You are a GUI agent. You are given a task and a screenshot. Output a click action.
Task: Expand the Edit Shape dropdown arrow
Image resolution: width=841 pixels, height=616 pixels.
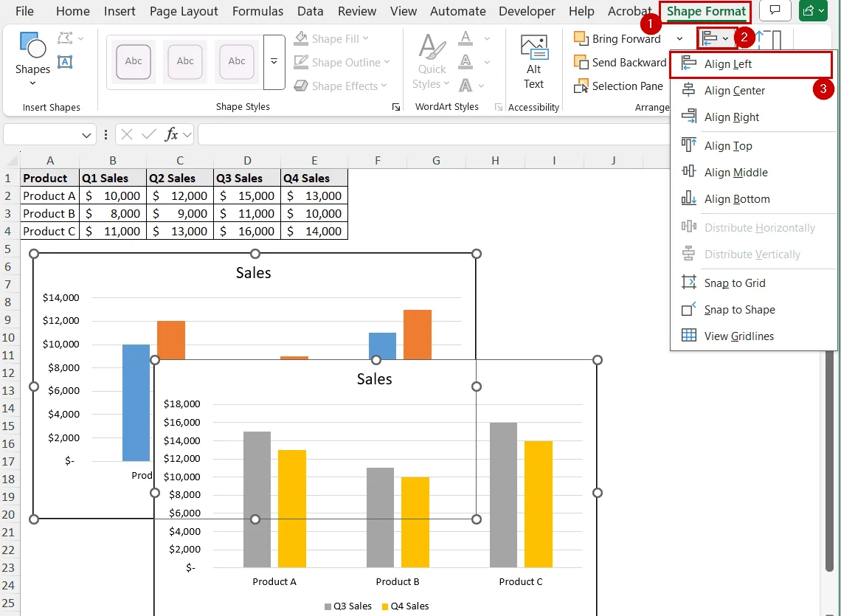81,38
